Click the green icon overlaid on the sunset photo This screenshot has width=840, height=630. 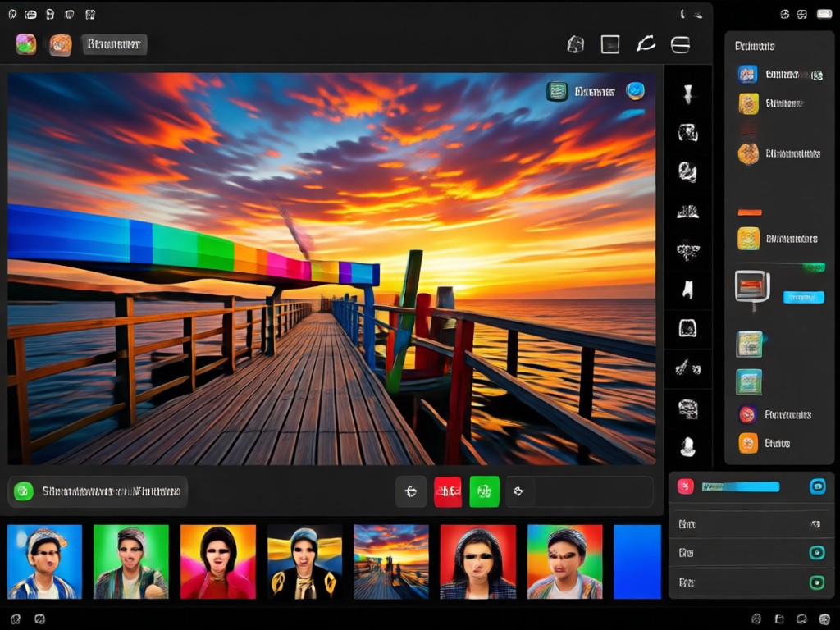557,91
